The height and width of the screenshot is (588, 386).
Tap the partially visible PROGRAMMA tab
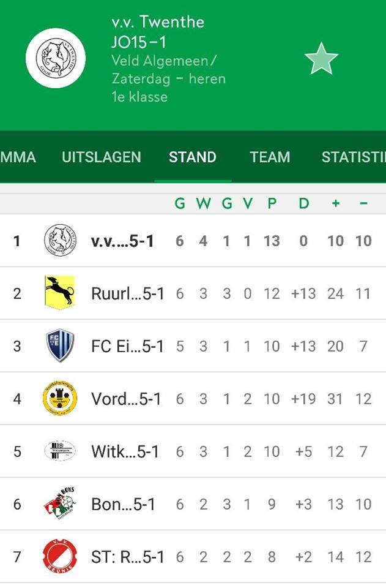(x=18, y=157)
